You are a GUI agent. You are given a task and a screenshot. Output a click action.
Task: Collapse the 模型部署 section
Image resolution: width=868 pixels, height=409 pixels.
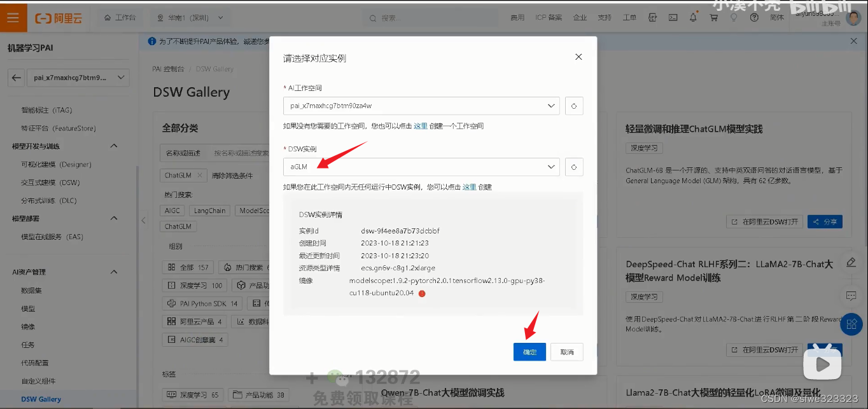pyautogui.click(x=114, y=218)
